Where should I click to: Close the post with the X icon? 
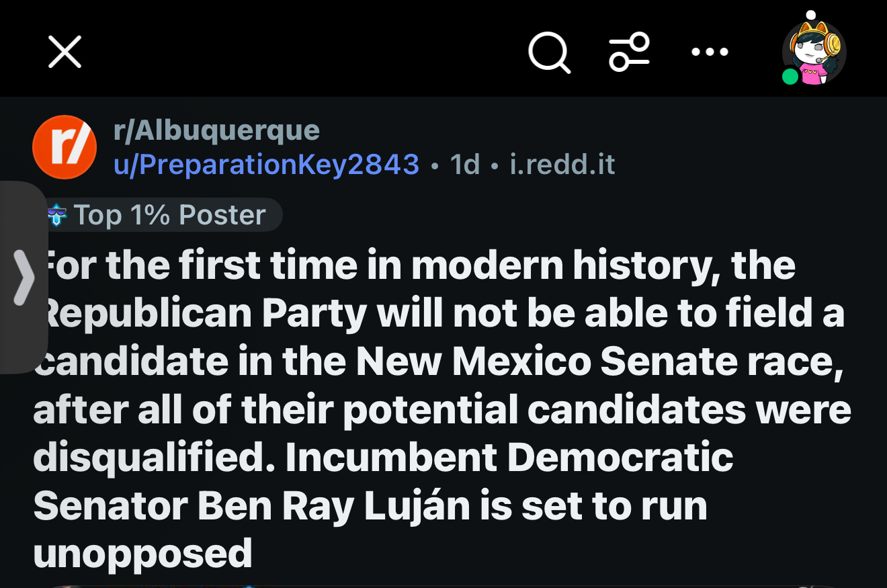[x=65, y=52]
